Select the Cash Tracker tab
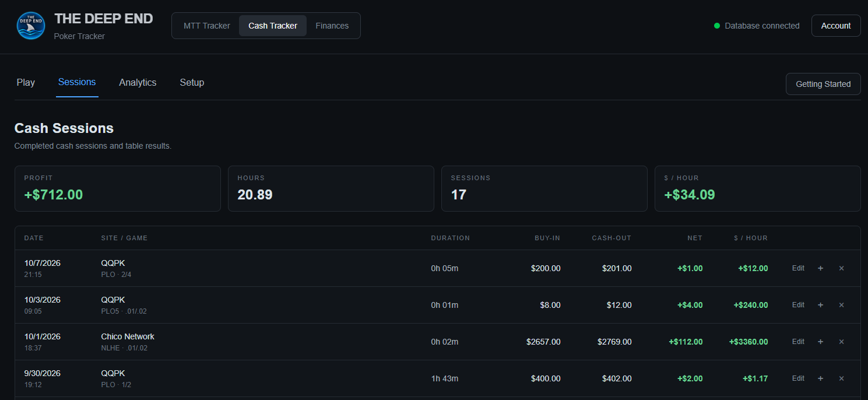The height and width of the screenshot is (400, 868). click(x=273, y=26)
